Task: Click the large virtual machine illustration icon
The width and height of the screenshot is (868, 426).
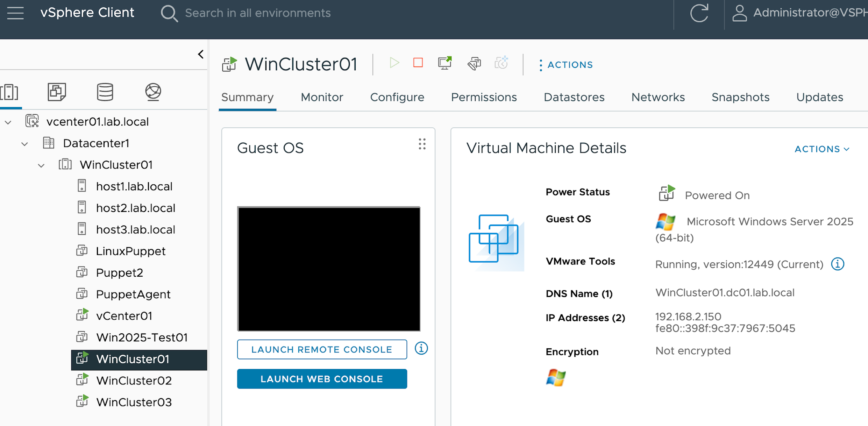Action: [496, 242]
